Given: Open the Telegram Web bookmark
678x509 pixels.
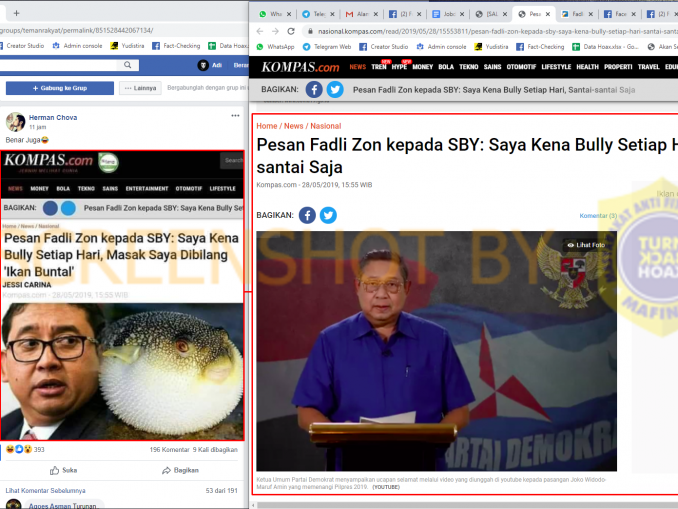Looking at the screenshot, I should (x=327, y=47).
